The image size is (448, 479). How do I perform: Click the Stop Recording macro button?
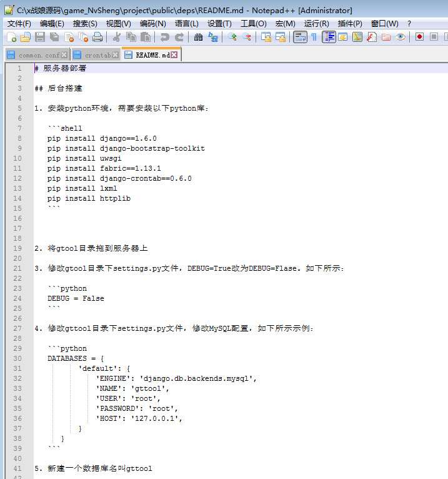pyautogui.click(x=434, y=38)
